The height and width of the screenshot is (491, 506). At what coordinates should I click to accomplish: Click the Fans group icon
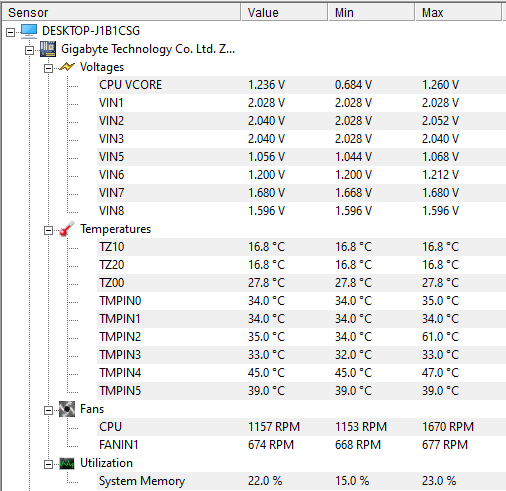pyautogui.click(x=67, y=409)
